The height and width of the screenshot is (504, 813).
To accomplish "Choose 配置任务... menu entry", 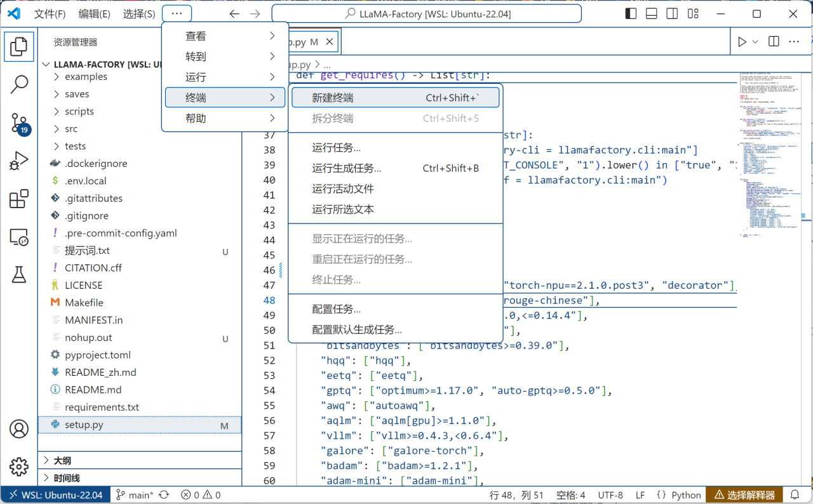I will 396,309.
